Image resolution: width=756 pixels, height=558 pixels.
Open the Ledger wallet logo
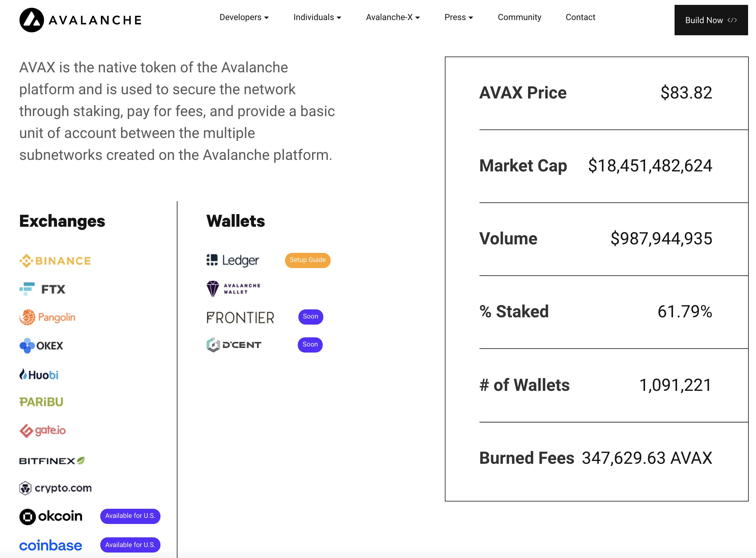click(233, 260)
